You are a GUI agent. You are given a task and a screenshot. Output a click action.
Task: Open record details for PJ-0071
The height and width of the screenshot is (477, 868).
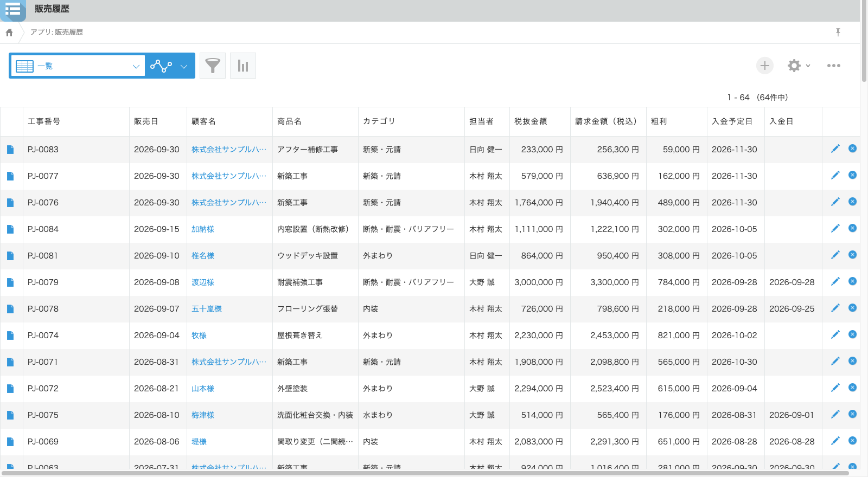tap(10, 362)
